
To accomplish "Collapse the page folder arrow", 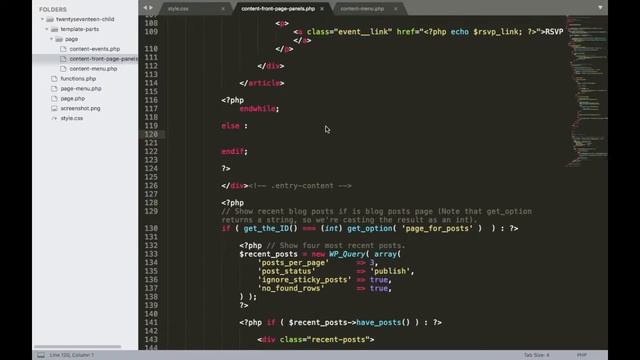I will click(x=51, y=39).
